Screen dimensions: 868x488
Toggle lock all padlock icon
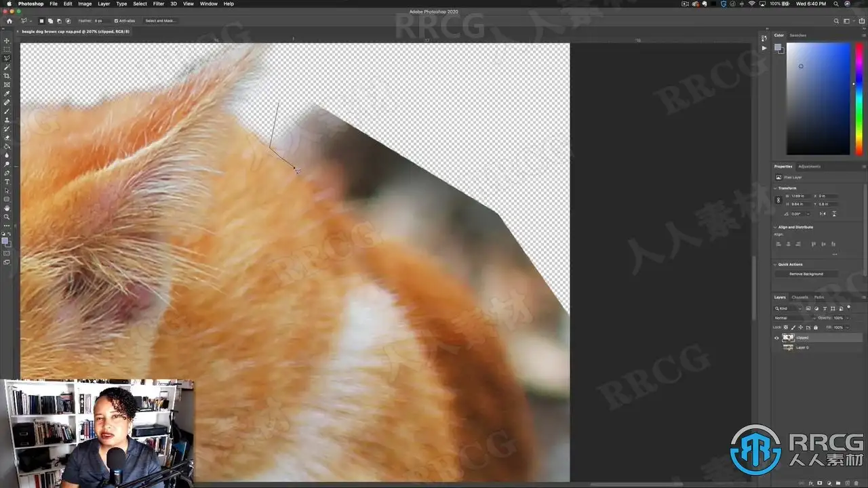[x=815, y=327]
